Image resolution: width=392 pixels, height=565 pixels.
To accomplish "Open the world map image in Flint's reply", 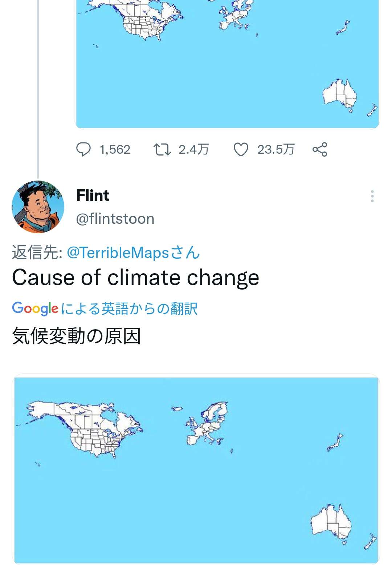I will coord(196,469).
